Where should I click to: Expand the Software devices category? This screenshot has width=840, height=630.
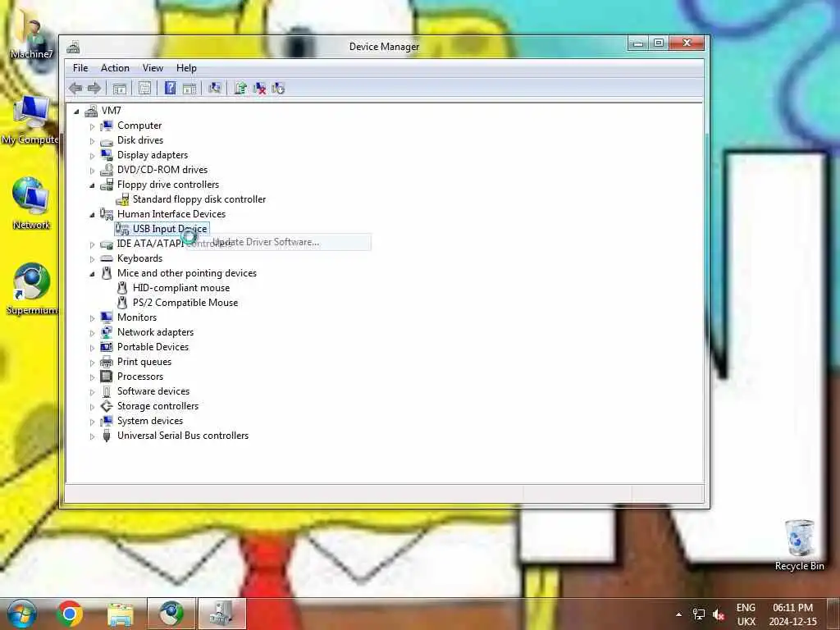[x=92, y=392]
